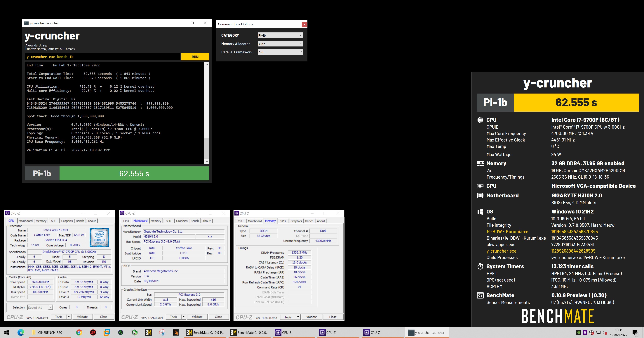The height and width of the screenshot is (338, 644).
Task: Click the green Pi-1b 62.555 s result bar
Action: tap(134, 173)
